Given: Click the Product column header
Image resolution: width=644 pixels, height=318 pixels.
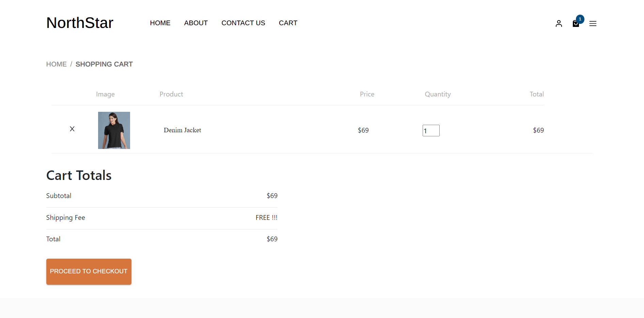Looking at the screenshot, I should (171, 94).
